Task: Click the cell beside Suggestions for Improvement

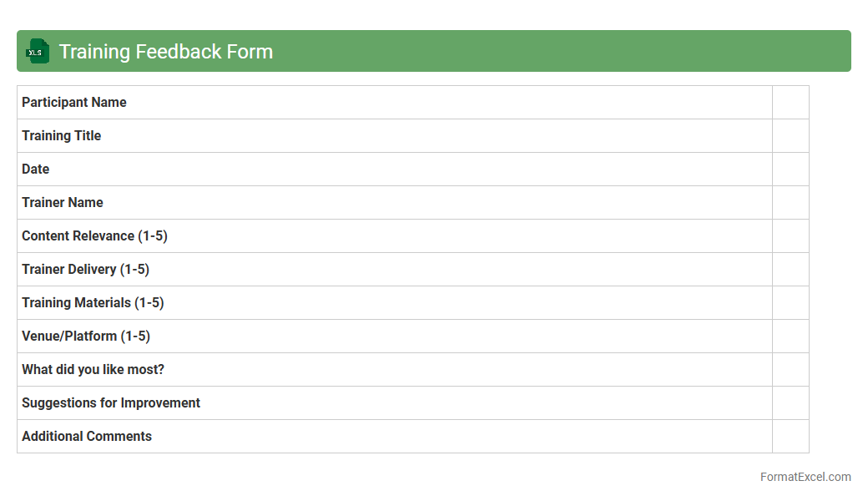Action: tap(790, 402)
